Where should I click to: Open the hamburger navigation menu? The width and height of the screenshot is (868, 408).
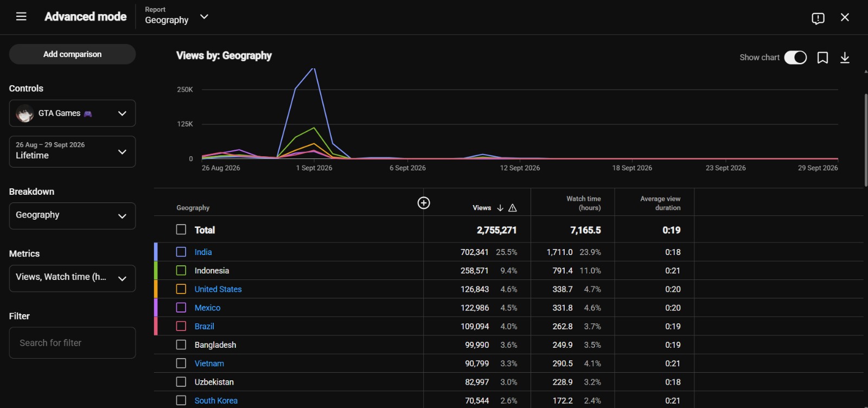click(21, 17)
